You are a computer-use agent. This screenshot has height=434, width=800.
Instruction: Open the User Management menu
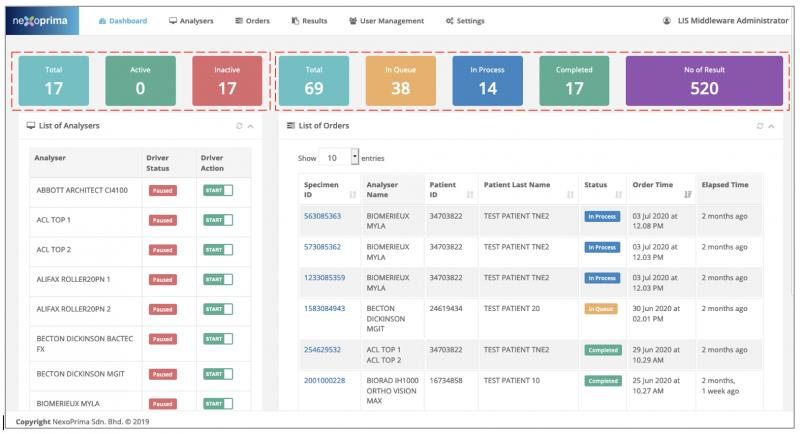pyautogui.click(x=386, y=21)
